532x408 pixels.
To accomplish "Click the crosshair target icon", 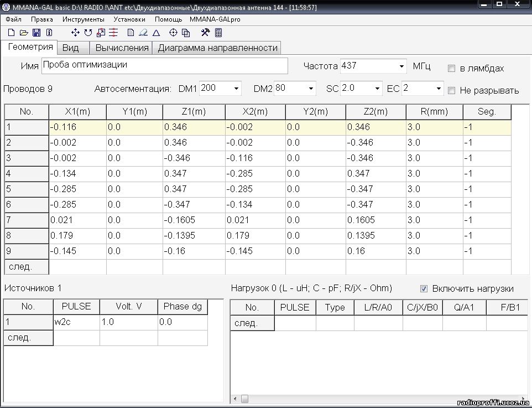I will tap(174, 33).
